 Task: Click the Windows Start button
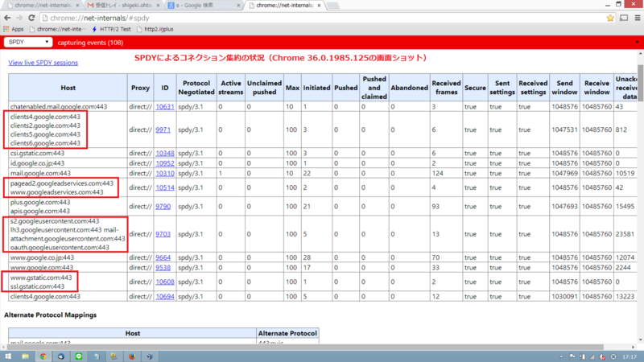pos(8,356)
